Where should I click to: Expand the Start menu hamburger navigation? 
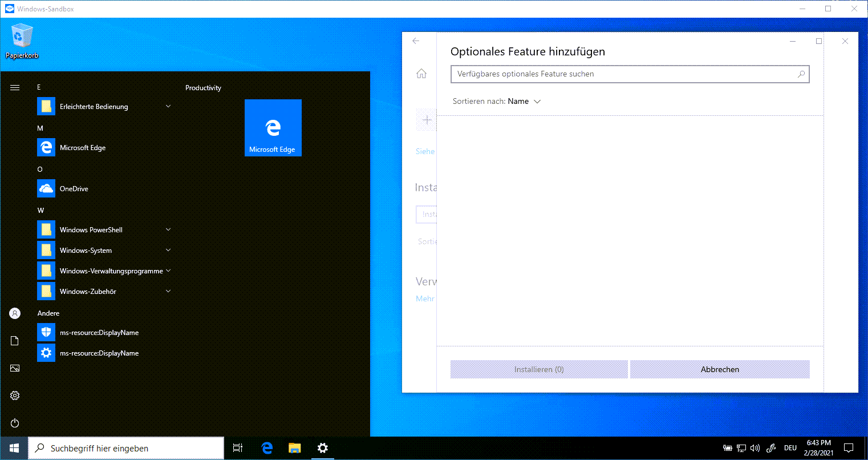pyautogui.click(x=15, y=87)
